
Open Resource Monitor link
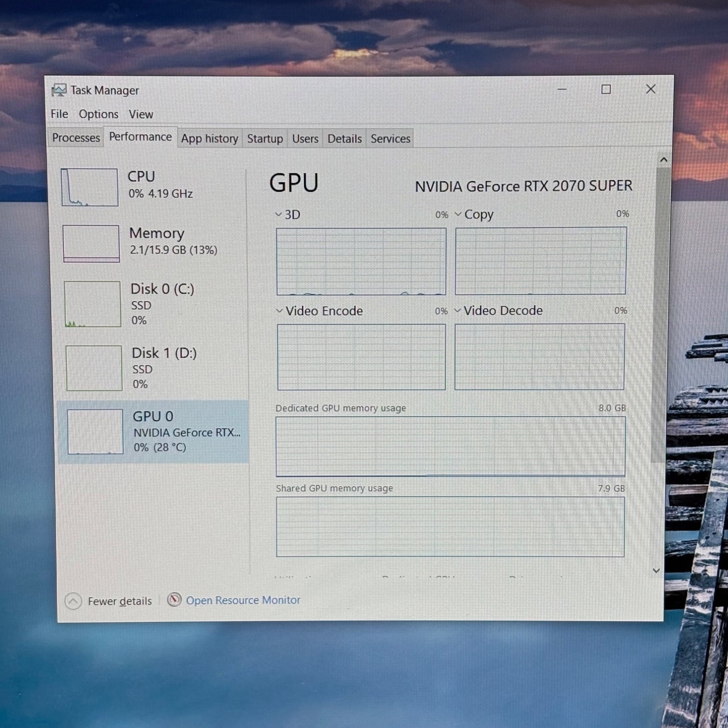243,600
